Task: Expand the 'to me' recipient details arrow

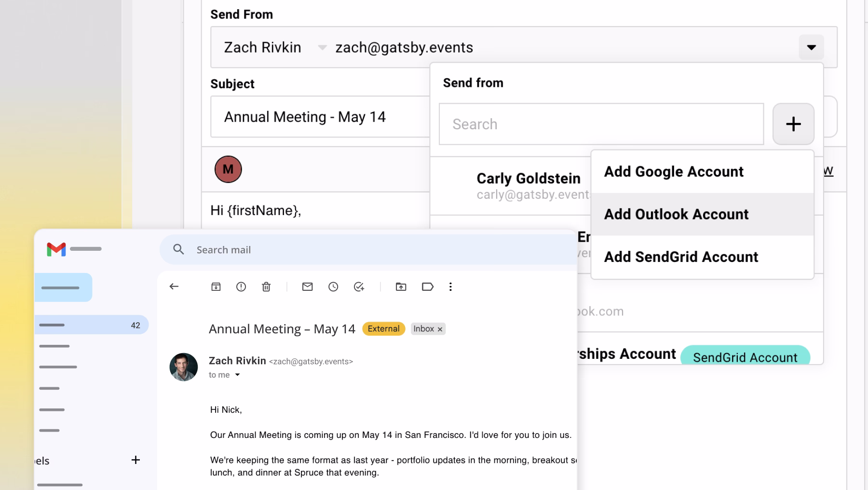Action: 237,375
